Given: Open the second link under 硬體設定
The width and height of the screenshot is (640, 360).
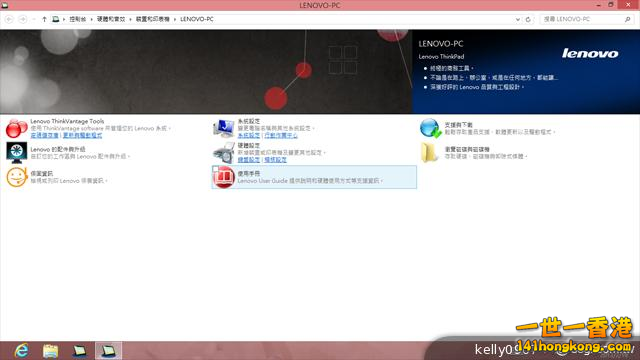Looking at the screenshot, I should coord(275,160).
